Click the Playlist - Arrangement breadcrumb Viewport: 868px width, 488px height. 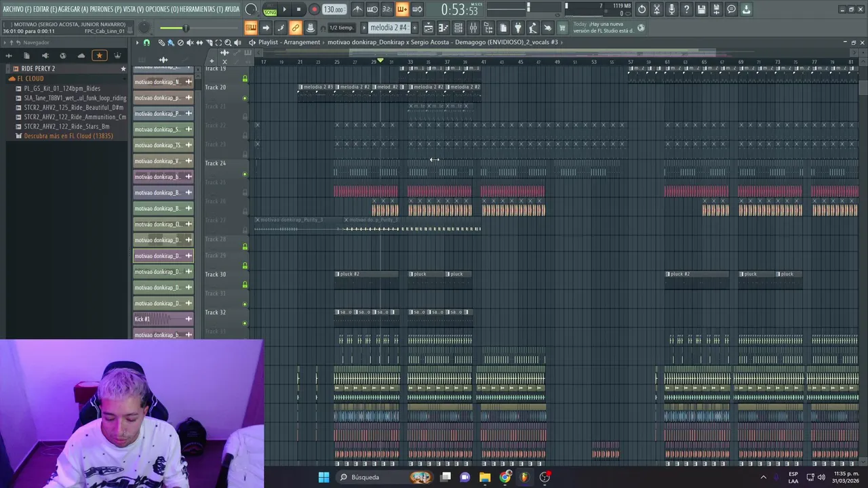[x=289, y=42]
